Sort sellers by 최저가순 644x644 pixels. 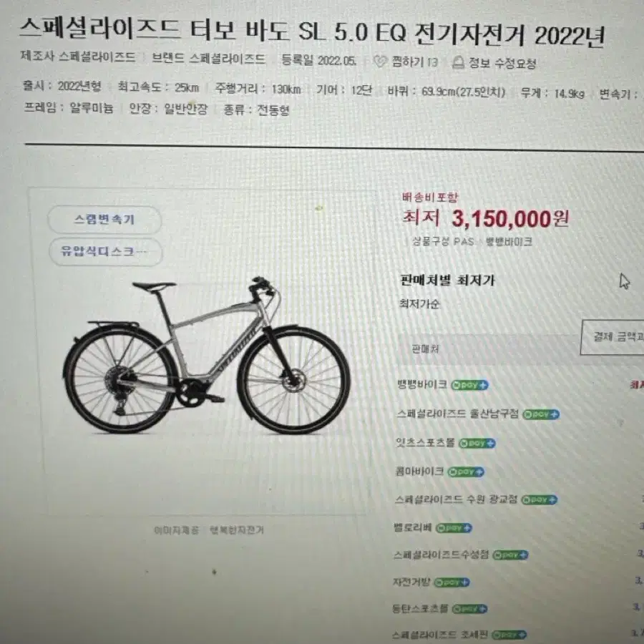pyautogui.click(x=419, y=304)
